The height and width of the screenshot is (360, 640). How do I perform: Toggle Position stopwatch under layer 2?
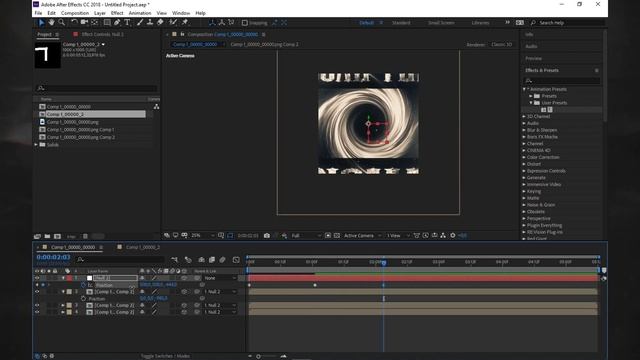click(x=83, y=298)
